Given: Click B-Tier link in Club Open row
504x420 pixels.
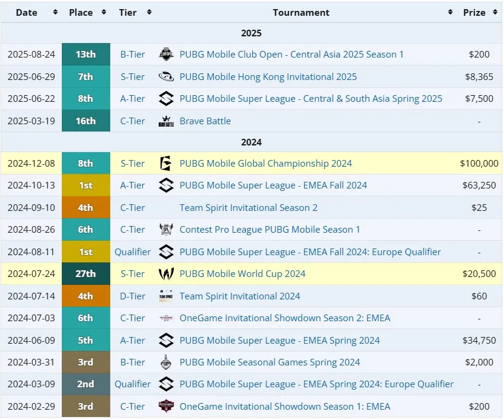Looking at the screenshot, I should [133, 55].
